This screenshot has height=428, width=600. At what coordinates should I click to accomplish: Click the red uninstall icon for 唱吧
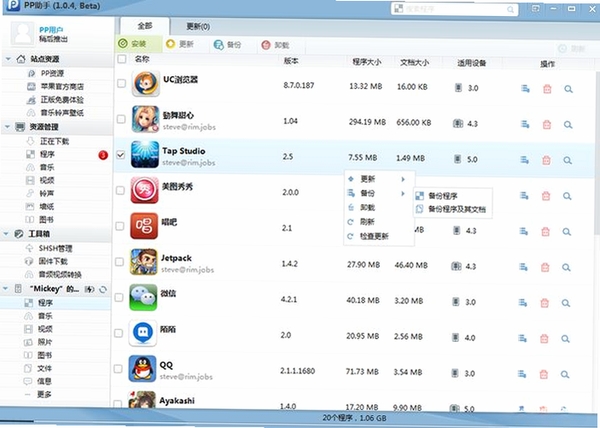tap(546, 231)
